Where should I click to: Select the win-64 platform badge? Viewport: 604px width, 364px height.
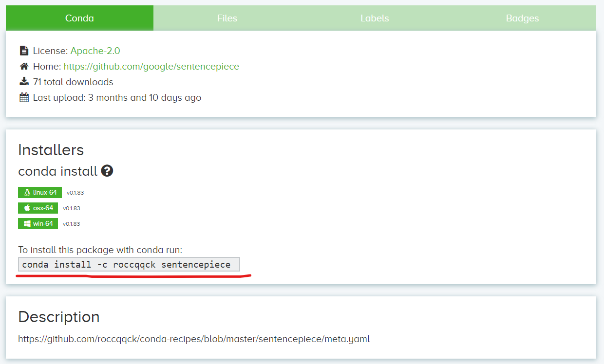38,223
